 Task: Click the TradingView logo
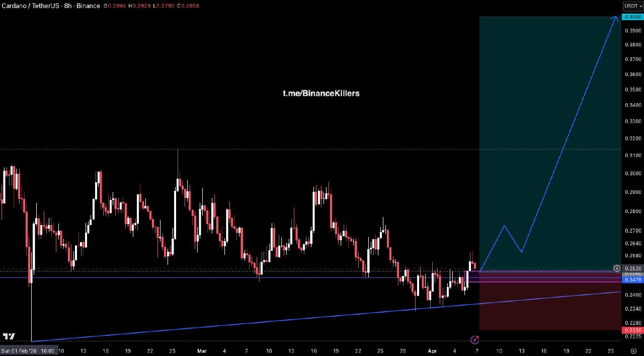pos(9,336)
